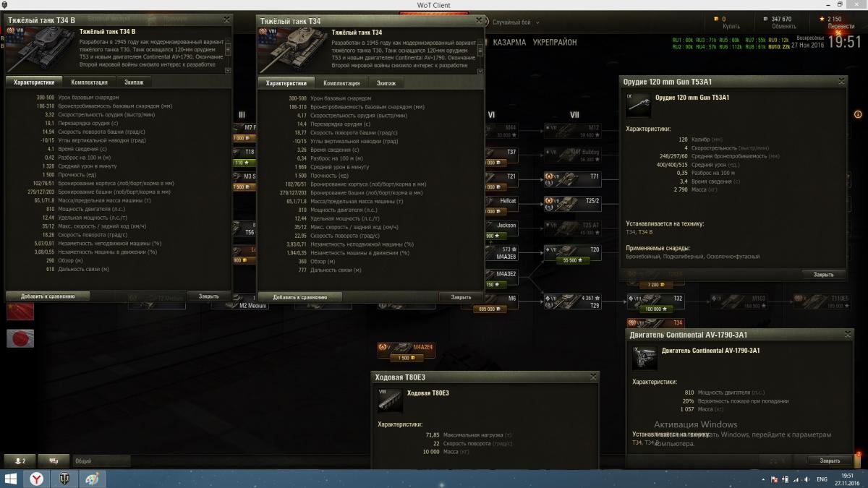Open the notifications icon above system tray
The height and width of the screenshot is (488, 868).
coord(857,460)
